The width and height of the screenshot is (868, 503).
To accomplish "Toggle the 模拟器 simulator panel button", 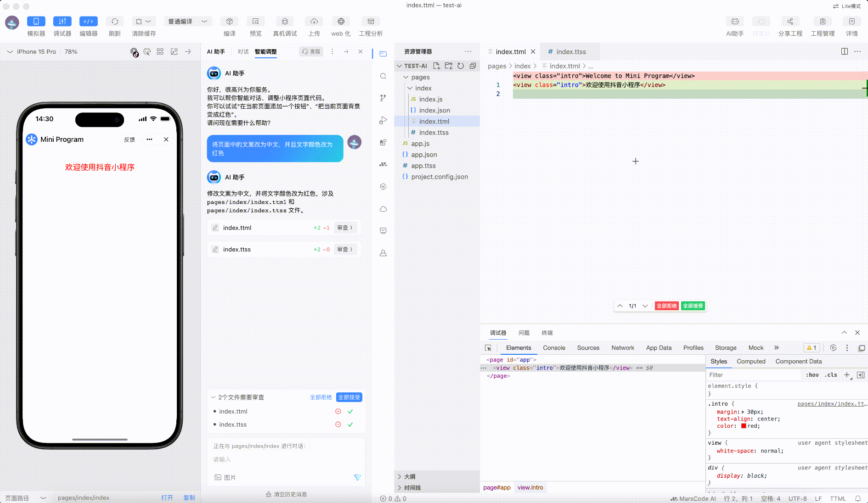I will (x=36, y=22).
